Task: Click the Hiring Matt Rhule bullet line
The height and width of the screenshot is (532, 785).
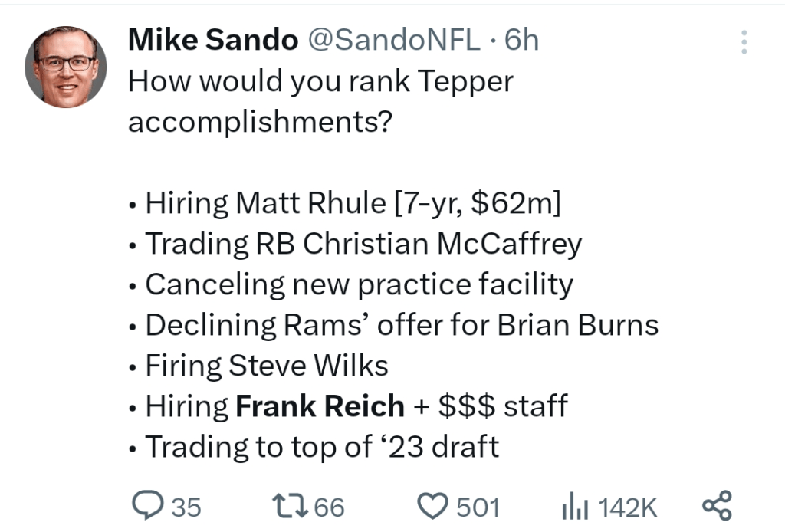Action: tap(345, 203)
